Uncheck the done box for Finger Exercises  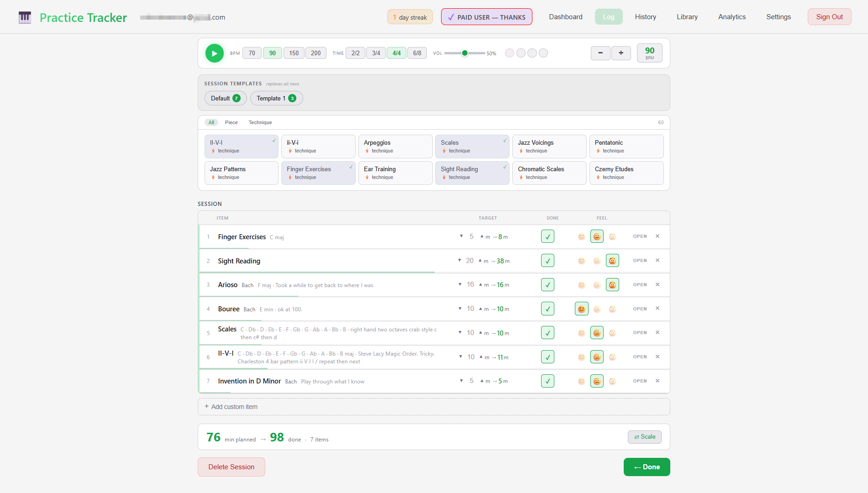point(547,236)
